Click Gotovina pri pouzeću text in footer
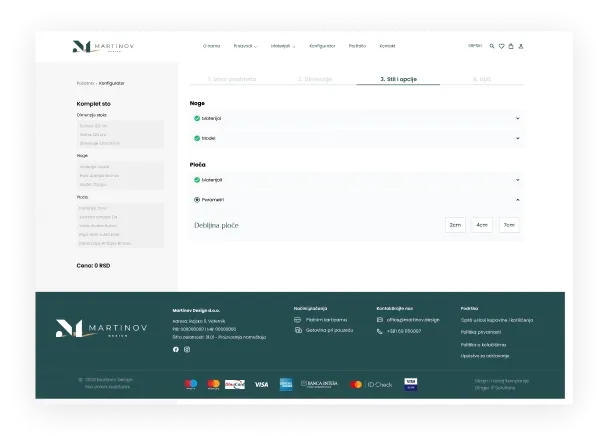Viewport: 609px width, 445px height. (x=329, y=330)
